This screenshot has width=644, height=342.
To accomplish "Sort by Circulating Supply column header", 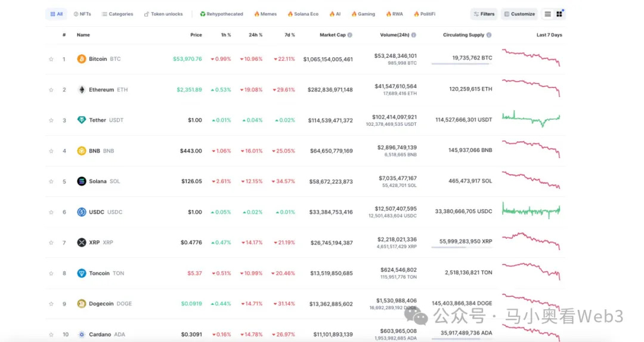I will 463,35.
